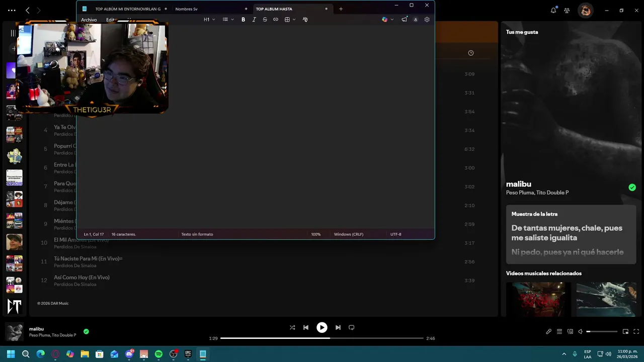The height and width of the screenshot is (362, 644).
Task: Toggle liked check beside bottom-bar malibu
Action: tap(86, 331)
